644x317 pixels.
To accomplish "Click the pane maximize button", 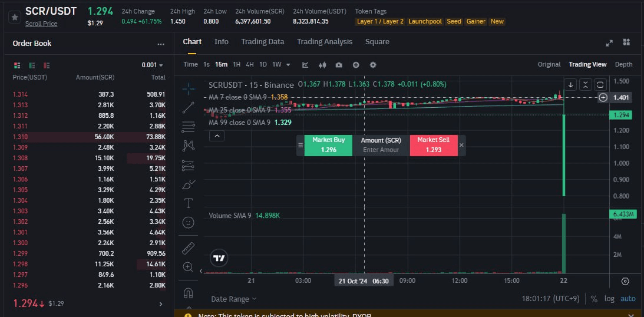I will 600,85.
